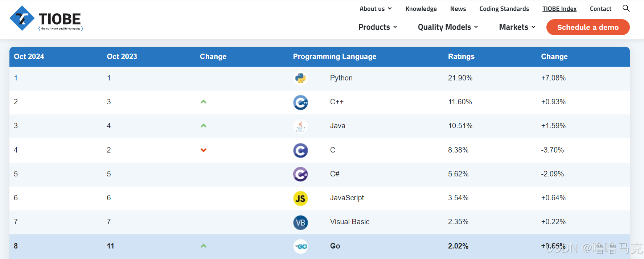Open the Coding Standards page
The height and width of the screenshot is (259, 644).
point(504,9)
